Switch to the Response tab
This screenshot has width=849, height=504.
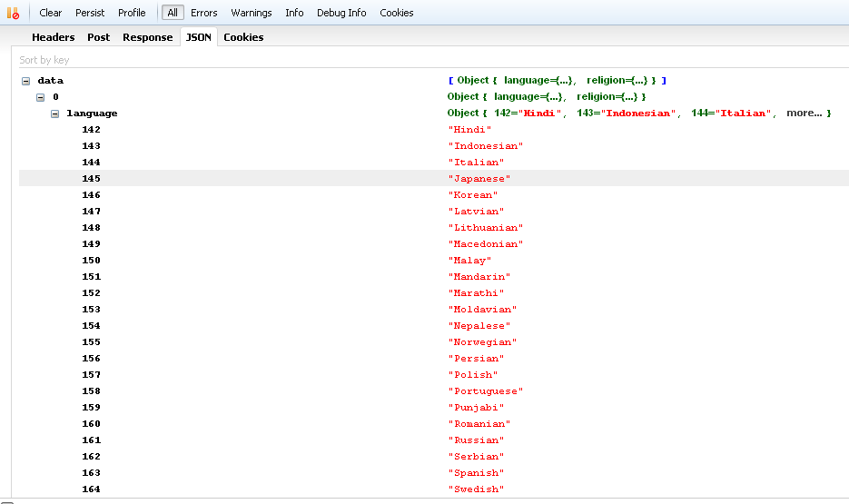(x=147, y=37)
